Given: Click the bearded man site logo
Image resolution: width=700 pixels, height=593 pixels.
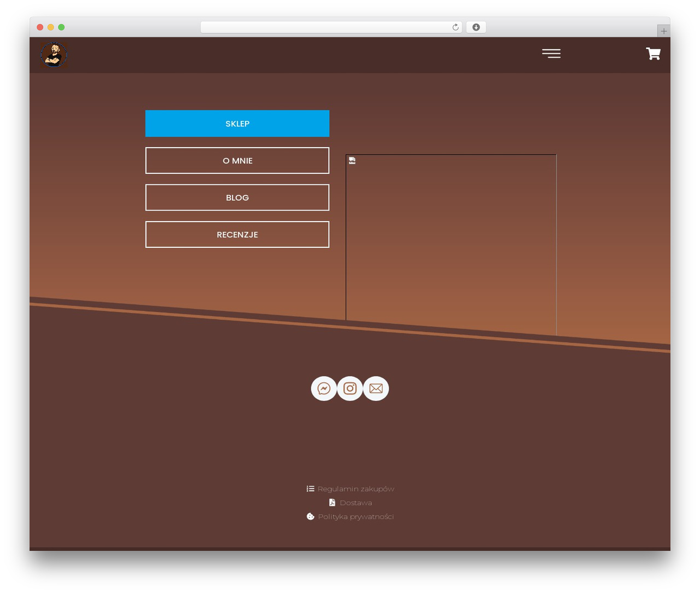Looking at the screenshot, I should (54, 55).
